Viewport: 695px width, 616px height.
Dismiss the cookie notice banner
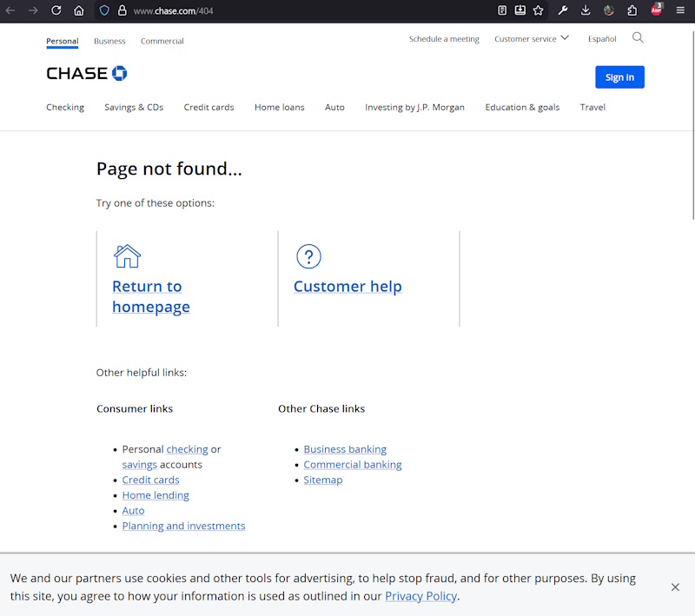click(x=675, y=587)
